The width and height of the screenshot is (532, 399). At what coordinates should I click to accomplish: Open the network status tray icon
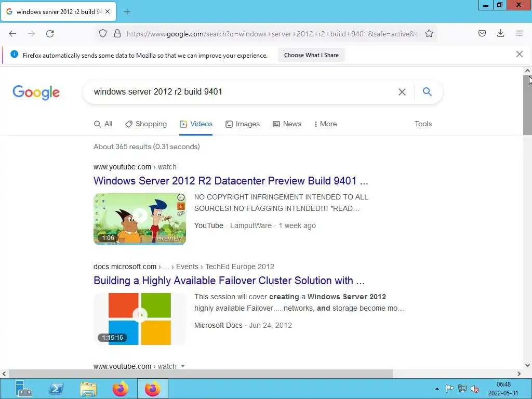[462, 388]
